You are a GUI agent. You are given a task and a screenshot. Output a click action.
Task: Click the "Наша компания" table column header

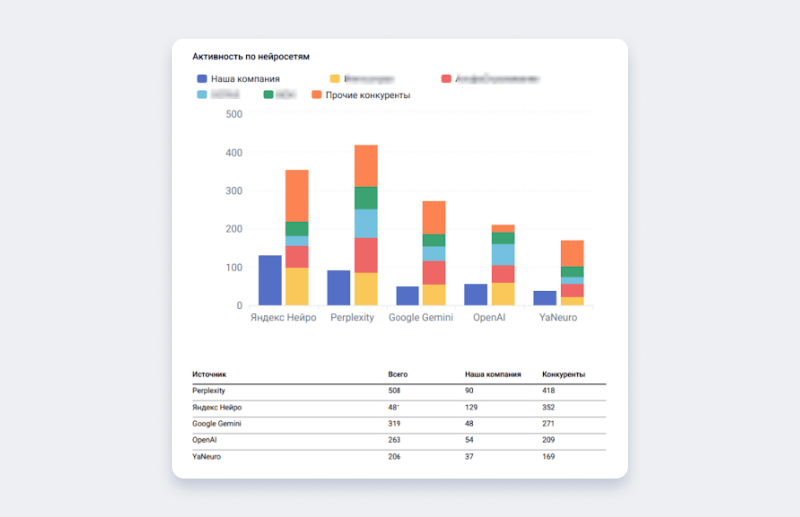pyautogui.click(x=493, y=374)
